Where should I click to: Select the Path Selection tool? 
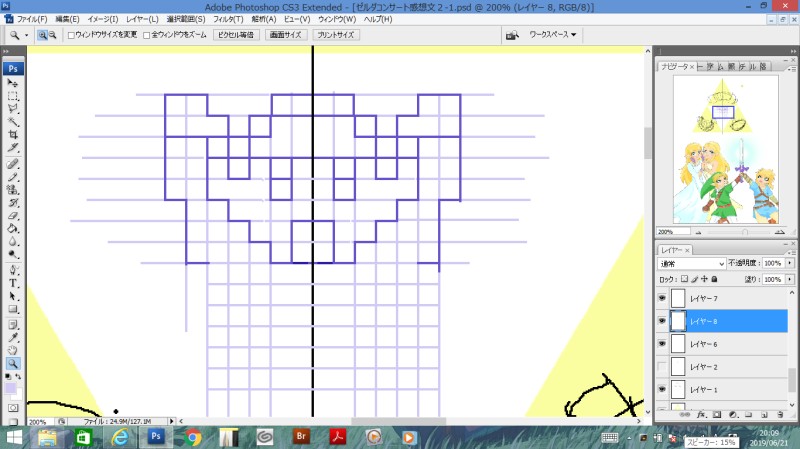coord(13,296)
